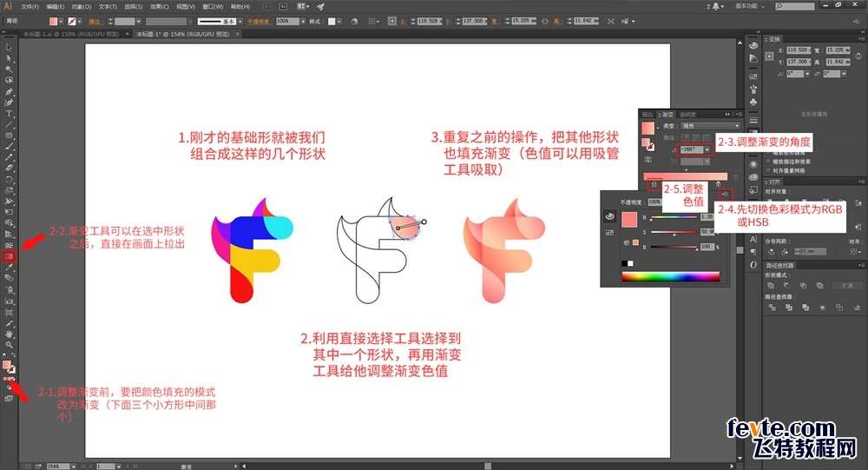The width and height of the screenshot is (868, 470).
Task: Select the Hand tool
Action: pyautogui.click(x=9, y=334)
